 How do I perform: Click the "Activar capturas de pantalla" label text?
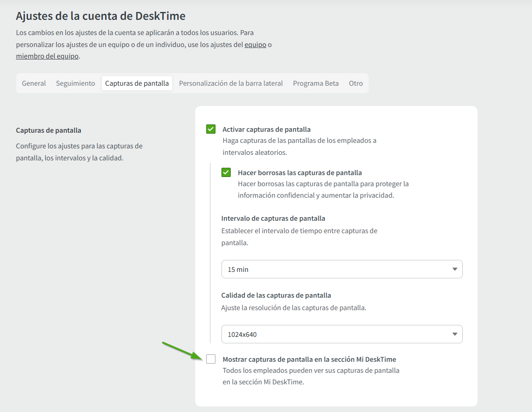(x=266, y=129)
